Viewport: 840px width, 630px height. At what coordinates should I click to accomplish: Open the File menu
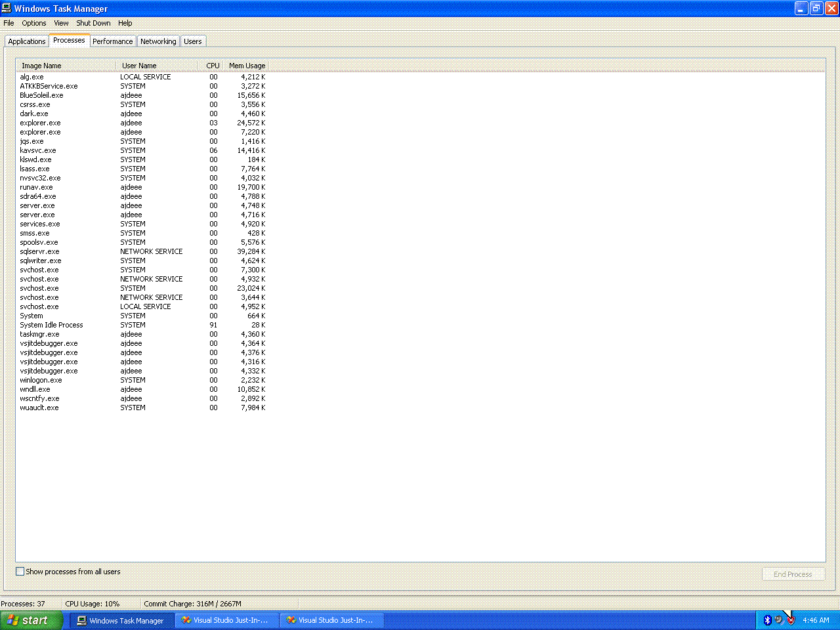[x=9, y=23]
